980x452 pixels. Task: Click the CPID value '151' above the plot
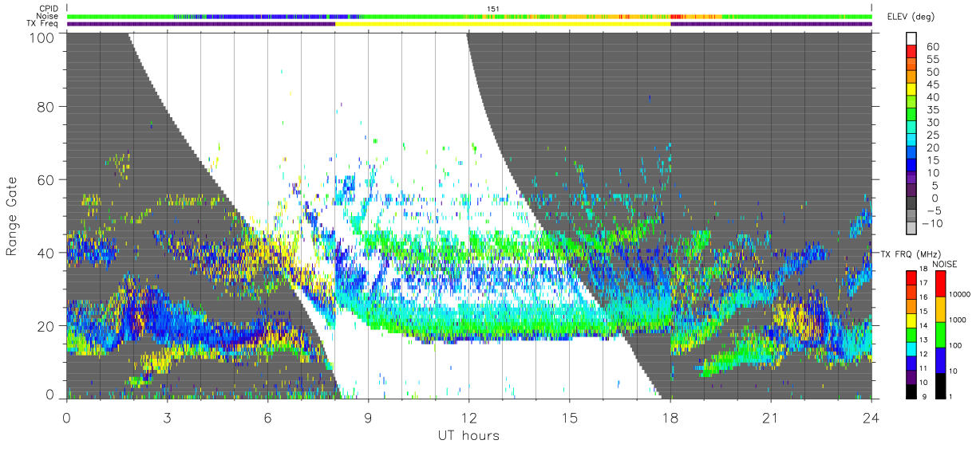(x=492, y=8)
